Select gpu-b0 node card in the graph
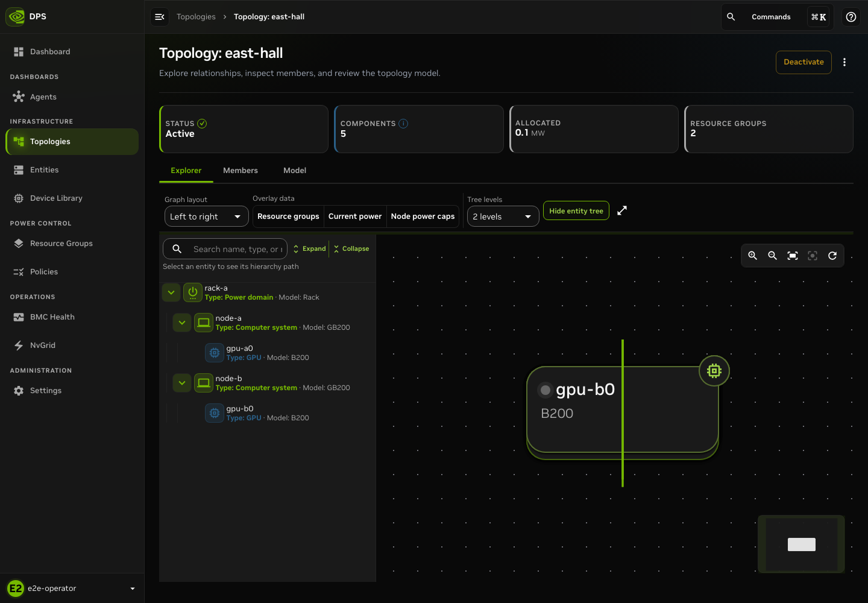This screenshot has width=868, height=603. click(623, 410)
